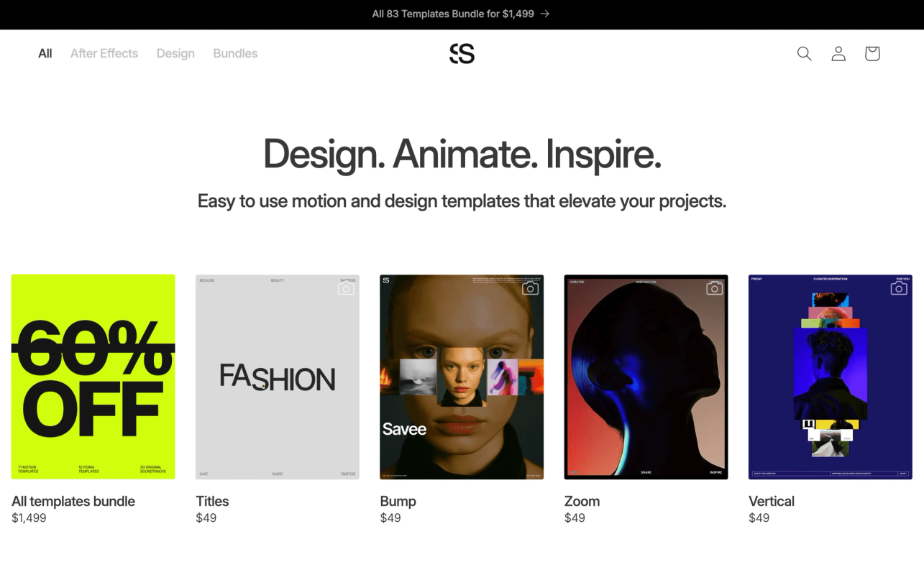This screenshot has width=924, height=575.
Task: Click camera icon on Bump thumbnail
Action: tap(530, 288)
